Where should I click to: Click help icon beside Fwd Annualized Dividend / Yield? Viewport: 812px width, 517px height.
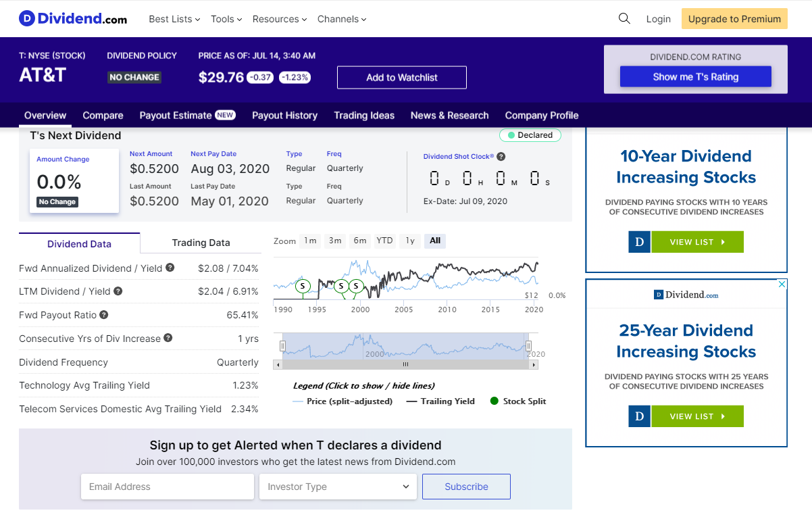170,268
